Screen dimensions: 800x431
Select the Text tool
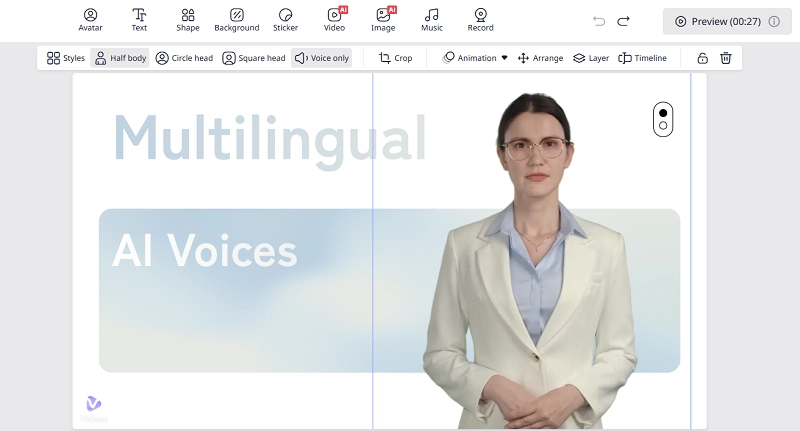pos(139,20)
